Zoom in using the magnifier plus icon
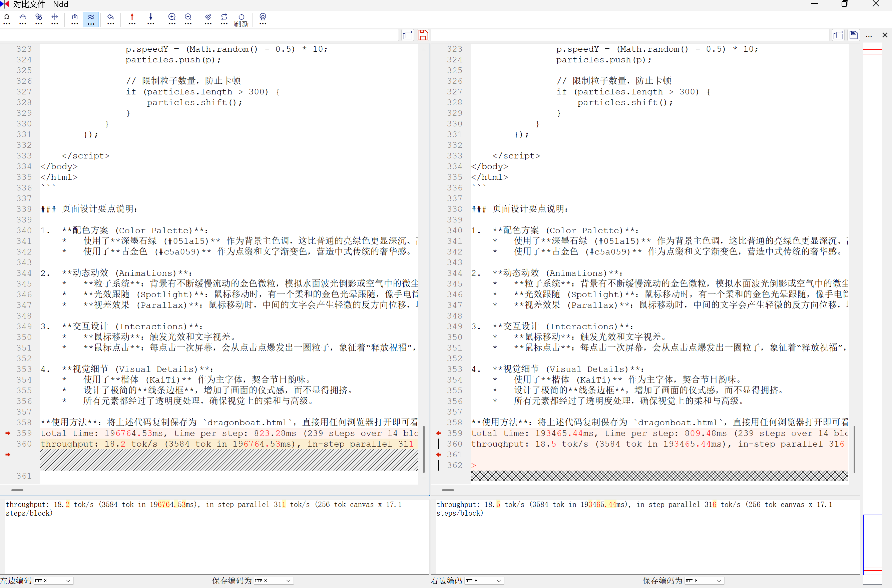 point(172,19)
